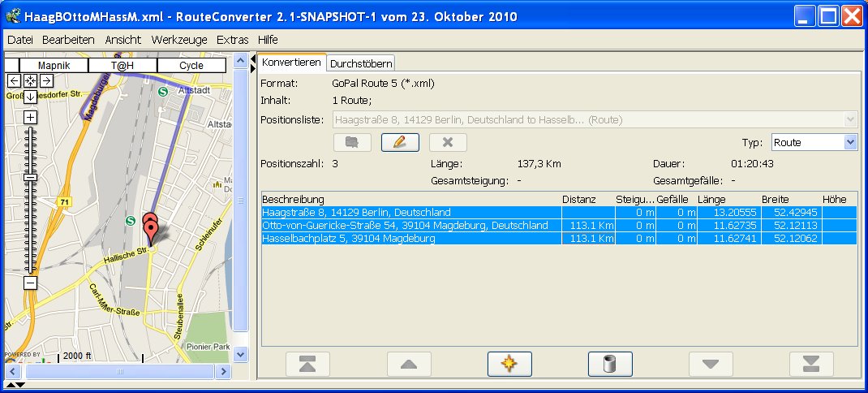Click the map horizontal scrollbar right arrow
The height and width of the screenshot is (393, 868).
coord(223,371)
